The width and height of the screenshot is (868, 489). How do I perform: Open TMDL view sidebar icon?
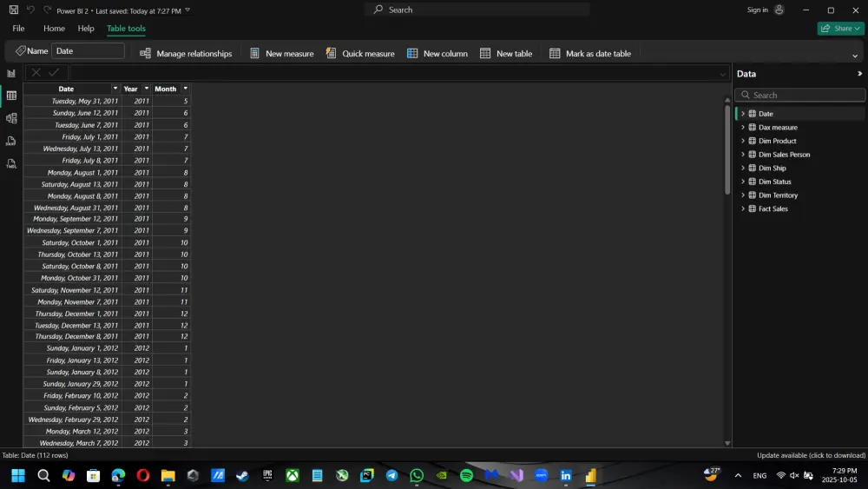[11, 164]
